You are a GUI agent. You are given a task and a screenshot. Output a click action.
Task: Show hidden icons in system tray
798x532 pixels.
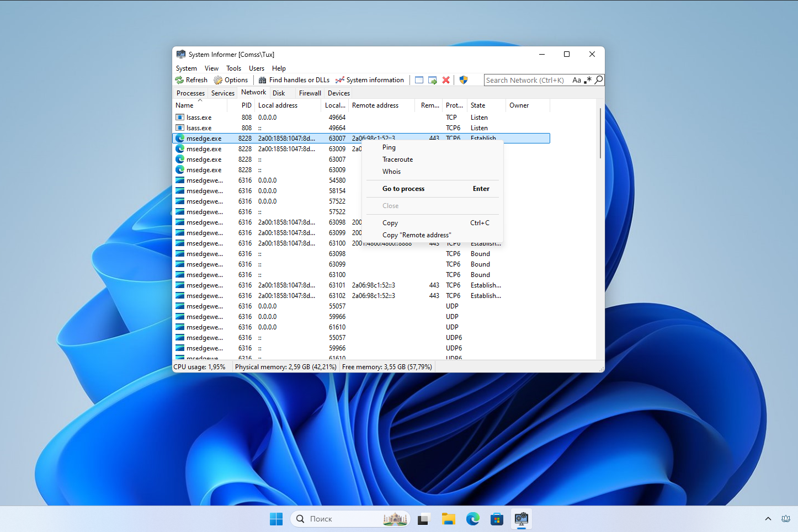768,519
